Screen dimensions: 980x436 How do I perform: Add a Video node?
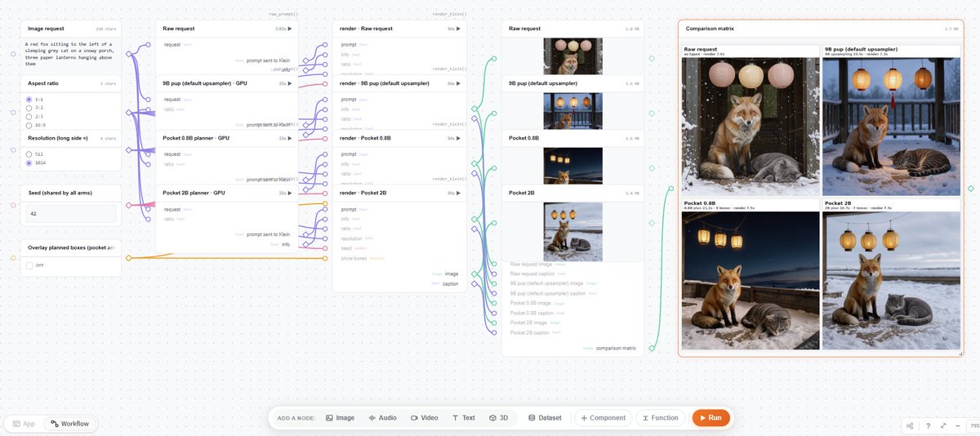coord(425,417)
